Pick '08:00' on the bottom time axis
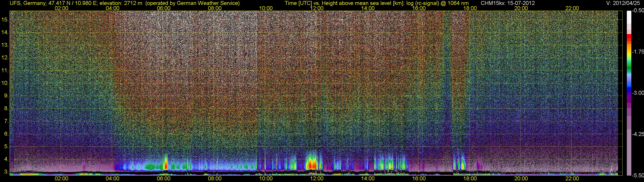The image size is (644, 182). (x=215, y=179)
